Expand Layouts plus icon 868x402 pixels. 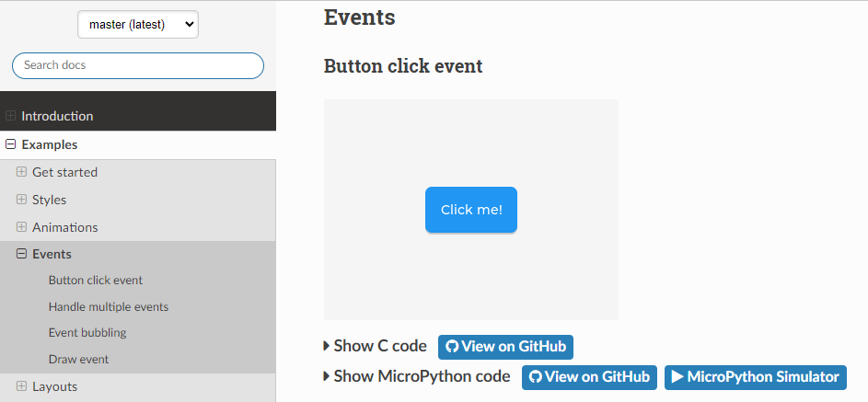point(21,386)
